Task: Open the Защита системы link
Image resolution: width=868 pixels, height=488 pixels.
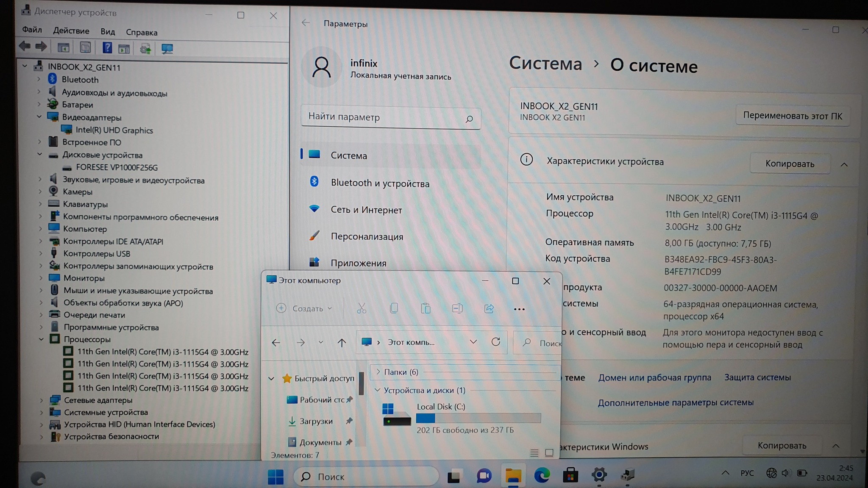Action: pyautogui.click(x=757, y=377)
